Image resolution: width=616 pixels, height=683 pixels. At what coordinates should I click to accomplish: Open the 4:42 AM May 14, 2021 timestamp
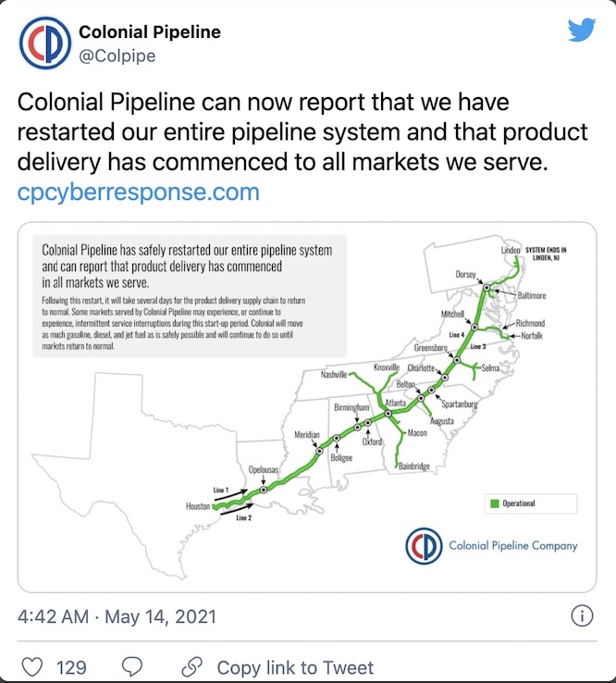pyautogui.click(x=117, y=616)
